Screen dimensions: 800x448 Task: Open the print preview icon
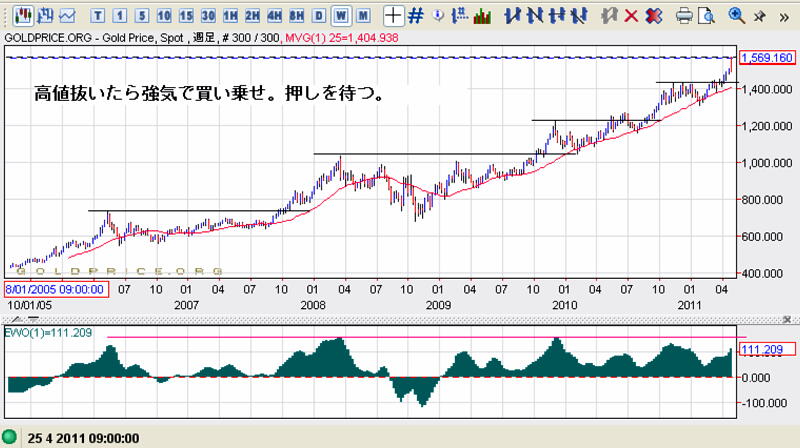click(x=707, y=16)
